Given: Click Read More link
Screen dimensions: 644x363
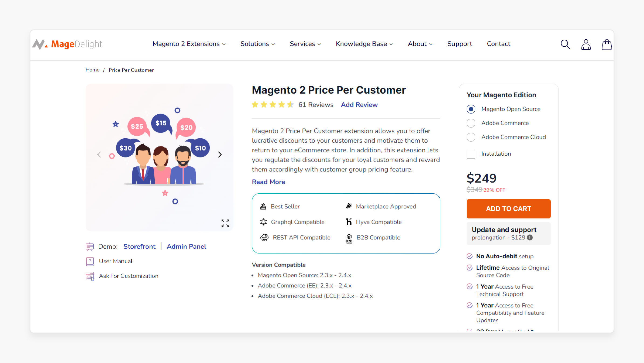Looking at the screenshot, I should (268, 182).
